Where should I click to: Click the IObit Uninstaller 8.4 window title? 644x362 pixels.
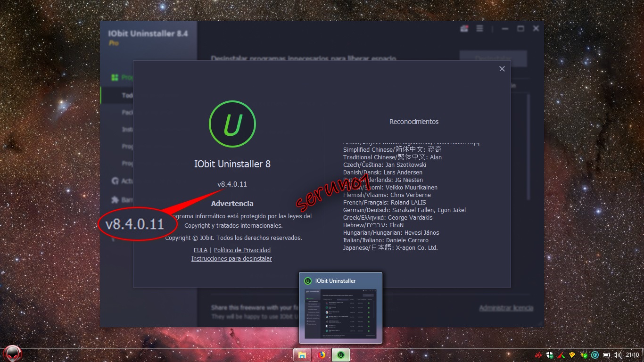[148, 34]
